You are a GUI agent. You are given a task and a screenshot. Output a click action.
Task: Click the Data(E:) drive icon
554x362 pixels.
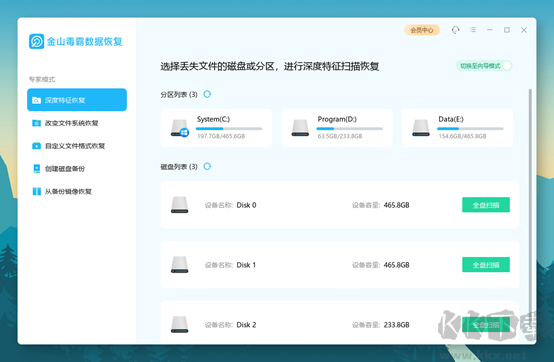coord(421,128)
